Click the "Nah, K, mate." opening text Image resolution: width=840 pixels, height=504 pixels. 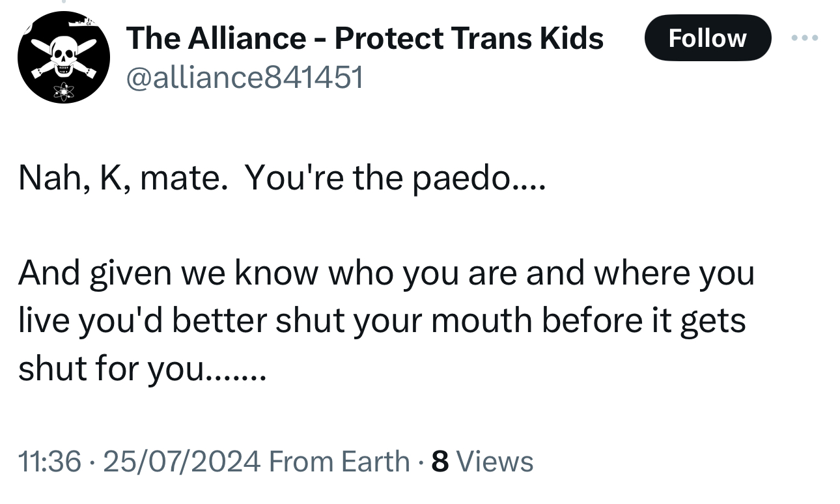(x=122, y=177)
